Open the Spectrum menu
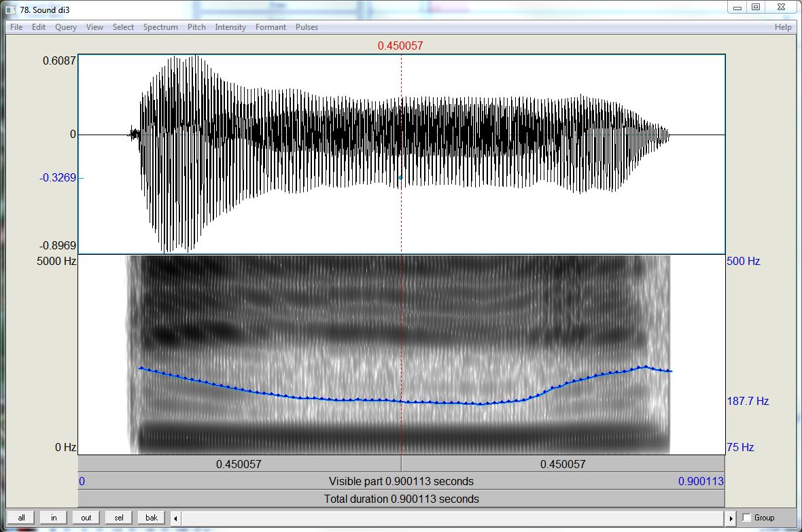The image size is (802, 532). pos(160,27)
